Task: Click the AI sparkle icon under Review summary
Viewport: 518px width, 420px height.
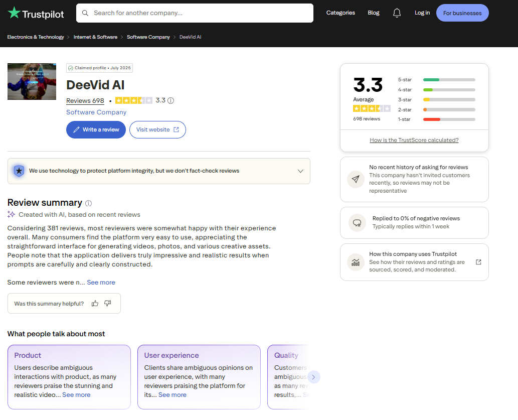Action: 11,214
